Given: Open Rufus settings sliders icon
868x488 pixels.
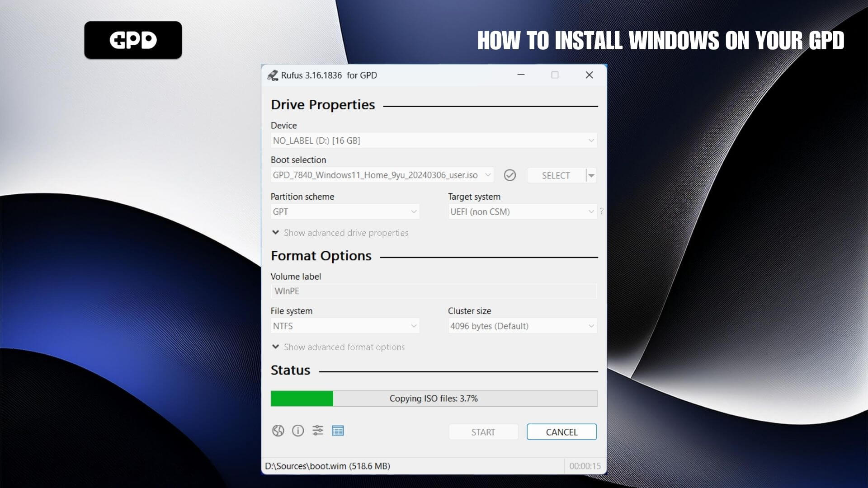Looking at the screenshot, I should click(318, 431).
